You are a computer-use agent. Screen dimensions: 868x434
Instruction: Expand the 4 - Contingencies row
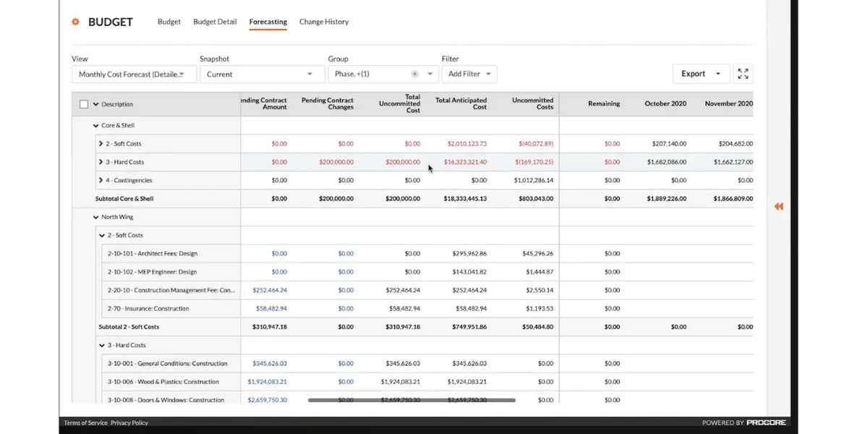click(101, 180)
